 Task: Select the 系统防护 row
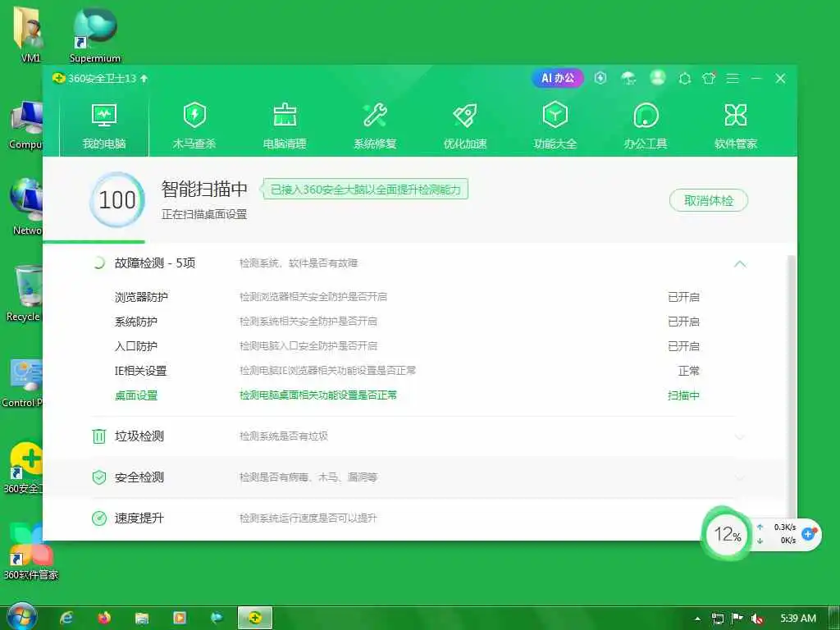pyautogui.click(x=407, y=322)
